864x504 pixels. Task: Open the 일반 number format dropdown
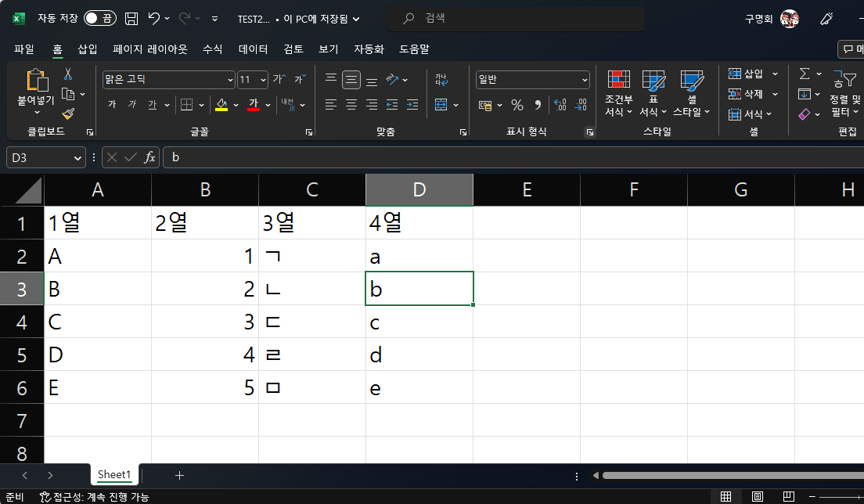(x=585, y=80)
